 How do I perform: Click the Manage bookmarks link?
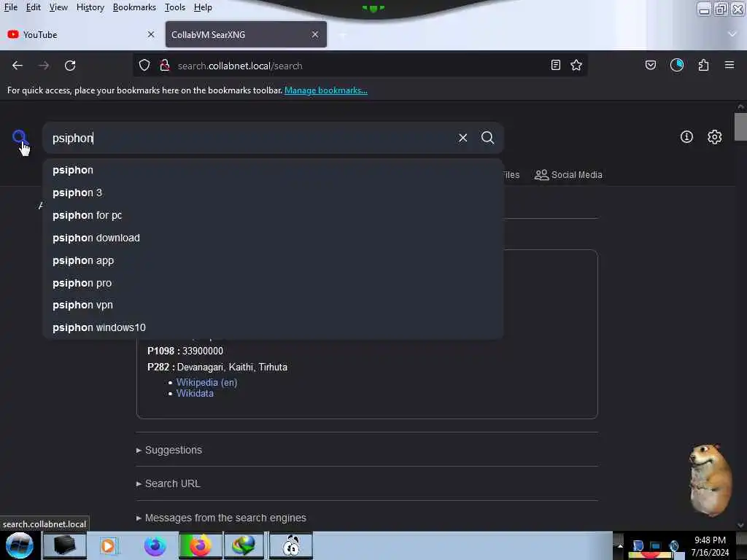(x=326, y=90)
